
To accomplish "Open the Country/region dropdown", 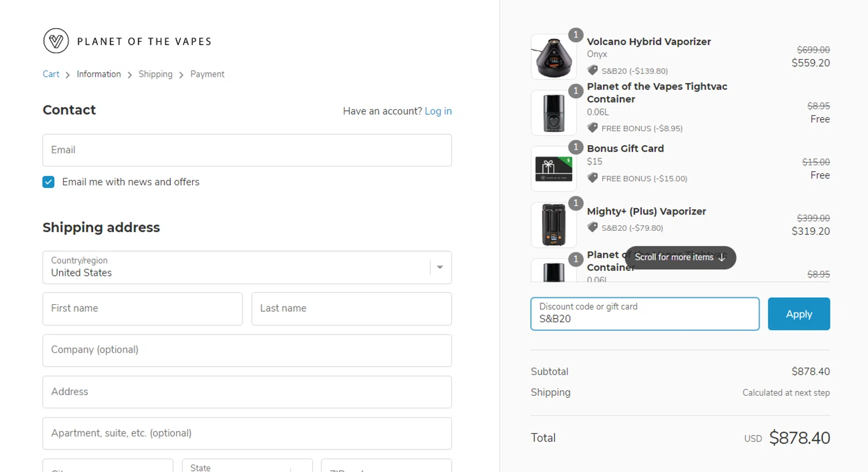I will click(247, 267).
